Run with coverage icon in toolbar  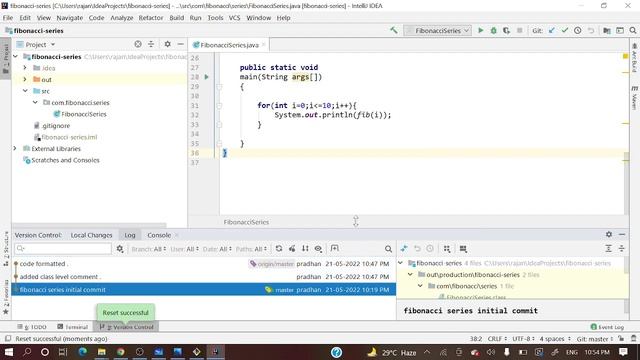pos(507,30)
